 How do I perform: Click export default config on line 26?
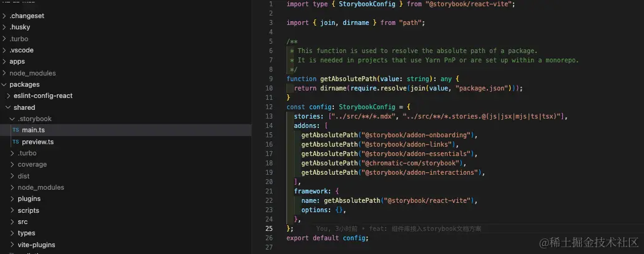point(328,238)
